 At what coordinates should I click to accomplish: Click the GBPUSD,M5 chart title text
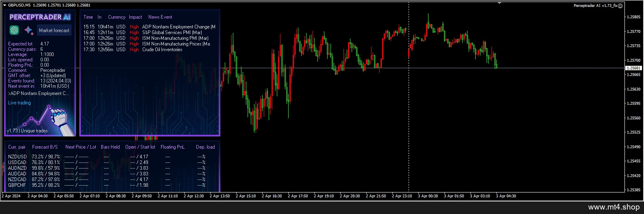click(19, 5)
